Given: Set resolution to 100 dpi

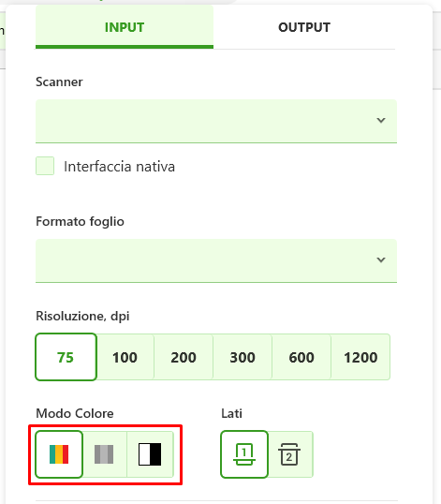Looking at the screenshot, I should (x=125, y=357).
